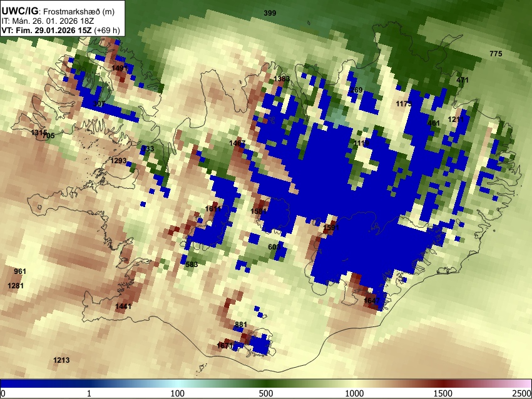This screenshot has width=532, height=399.
Task: Click the map value 1315
Action: click(x=39, y=133)
